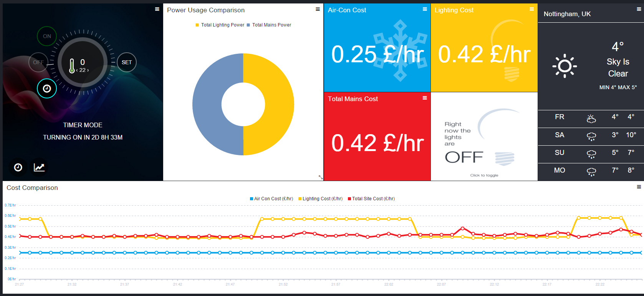Click sunny weather icon

(565, 66)
